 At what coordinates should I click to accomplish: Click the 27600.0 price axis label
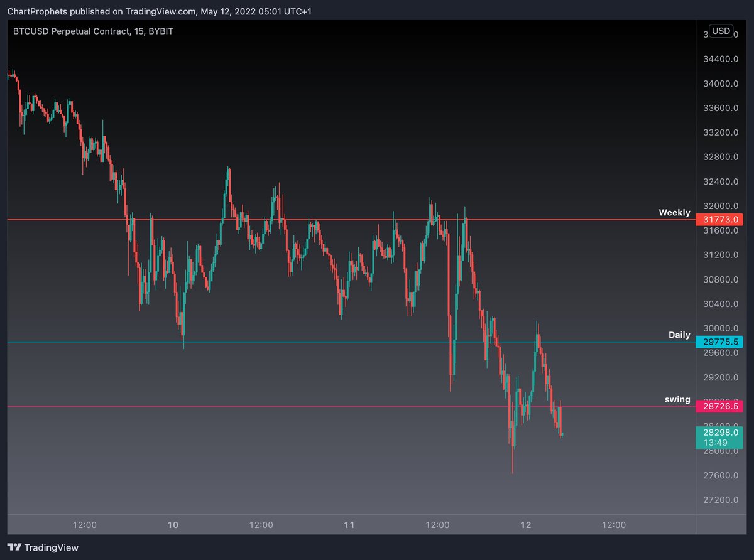(x=721, y=475)
